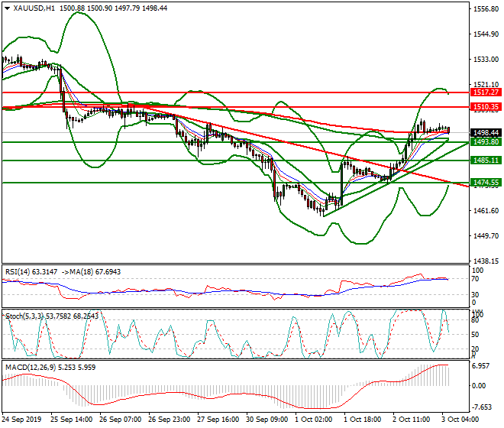This screenshot has height=428, width=504.
Task: Select the 1544.90 price axis value
Action: 486,34
